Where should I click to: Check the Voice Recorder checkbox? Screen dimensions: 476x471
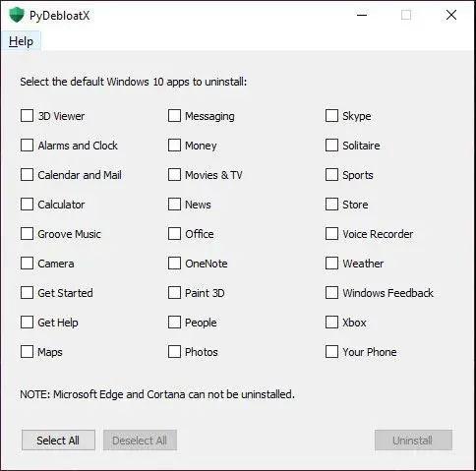331,234
